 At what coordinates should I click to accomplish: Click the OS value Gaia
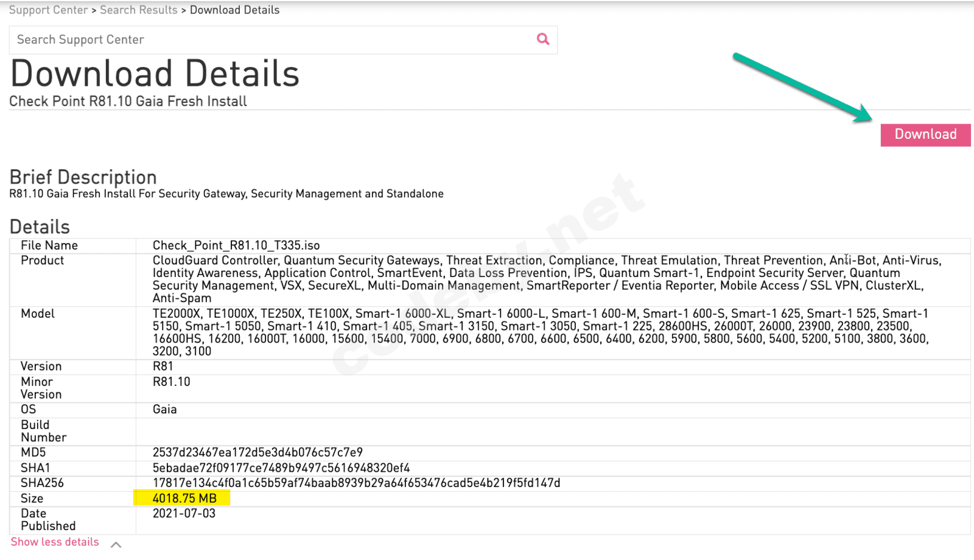[164, 409]
